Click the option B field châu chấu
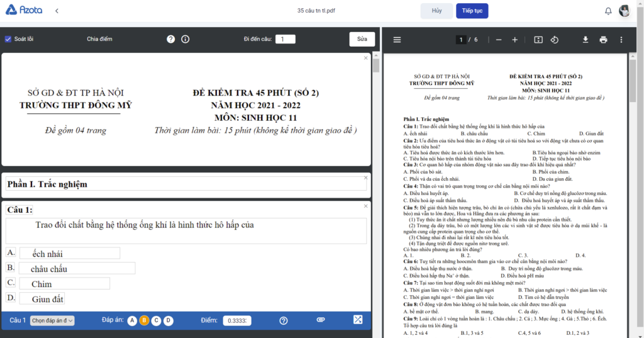The width and height of the screenshot is (644, 338). 77,269
